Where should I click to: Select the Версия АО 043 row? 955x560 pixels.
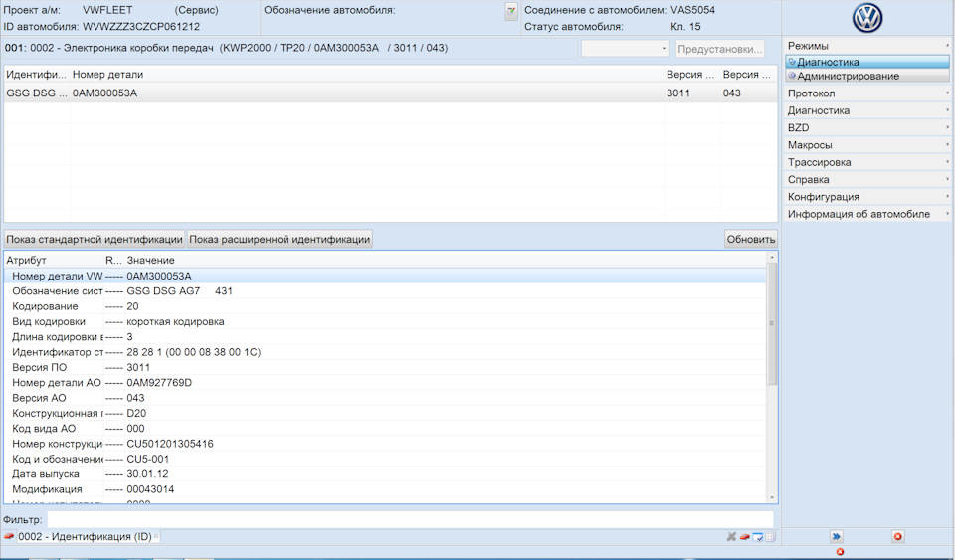point(385,398)
